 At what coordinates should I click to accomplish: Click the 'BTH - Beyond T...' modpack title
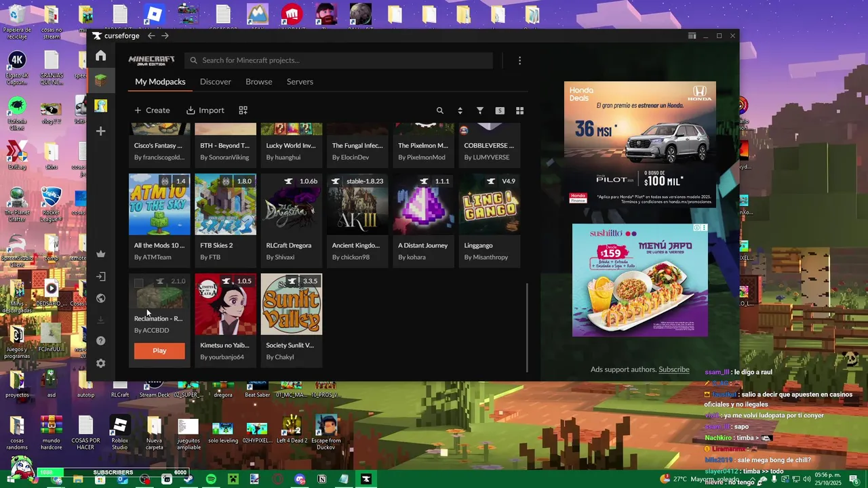(224, 146)
